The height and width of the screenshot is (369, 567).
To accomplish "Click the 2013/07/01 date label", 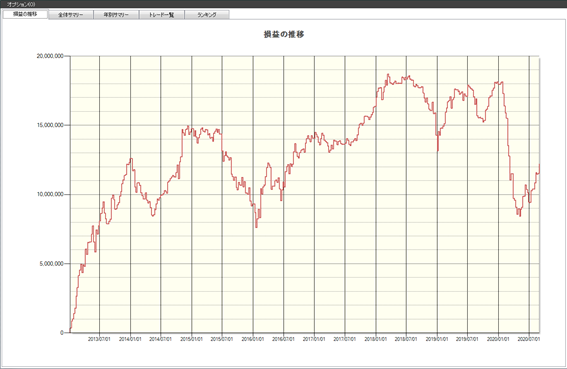I will point(99,339).
